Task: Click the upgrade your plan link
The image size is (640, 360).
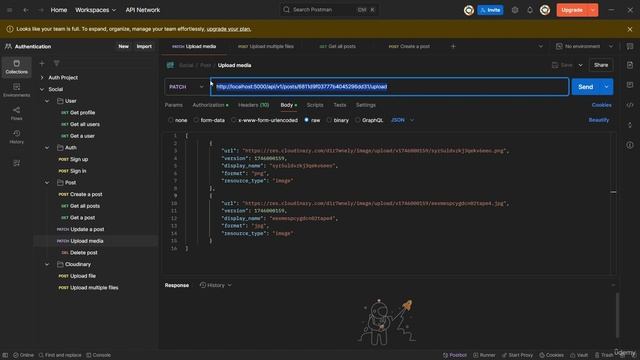Action: tap(229, 29)
